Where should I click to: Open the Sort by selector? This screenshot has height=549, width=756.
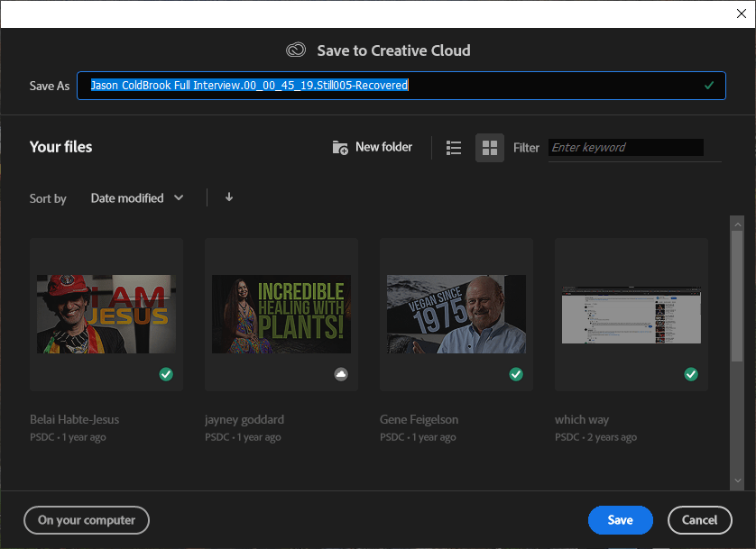[x=48, y=197]
